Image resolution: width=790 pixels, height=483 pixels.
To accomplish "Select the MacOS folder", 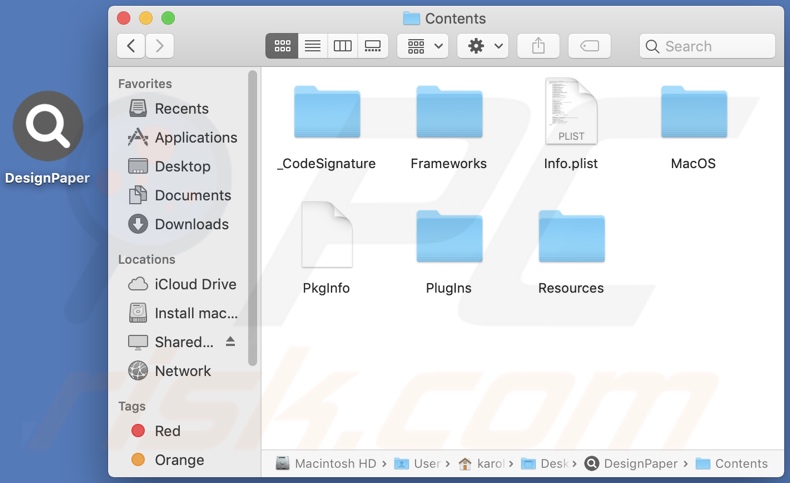I will tap(694, 112).
